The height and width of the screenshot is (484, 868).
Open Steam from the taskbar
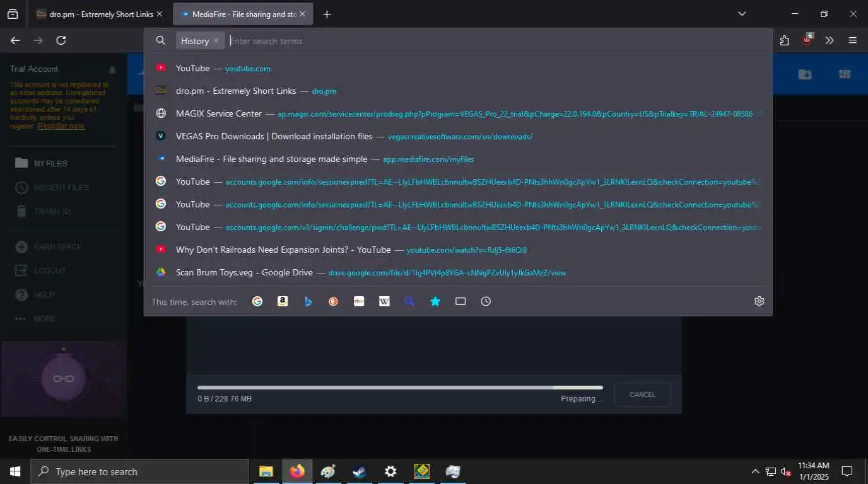(x=359, y=471)
